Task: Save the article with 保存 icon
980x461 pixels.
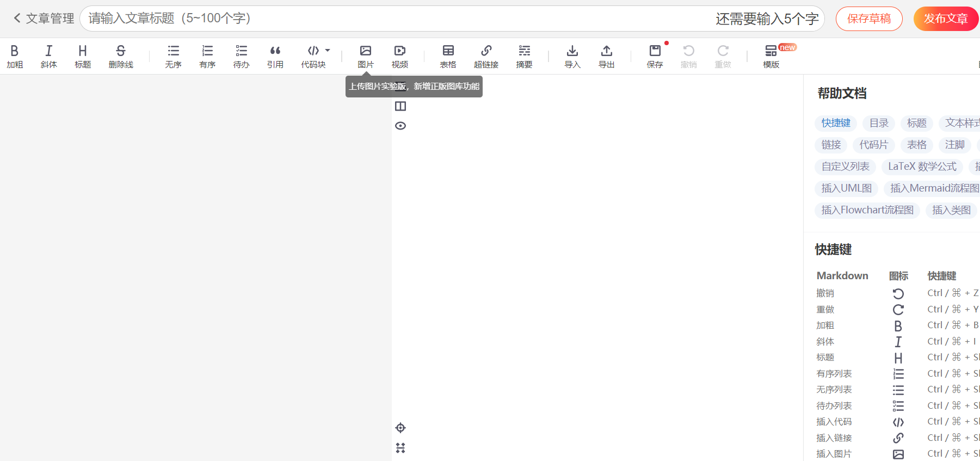Action: pos(655,57)
